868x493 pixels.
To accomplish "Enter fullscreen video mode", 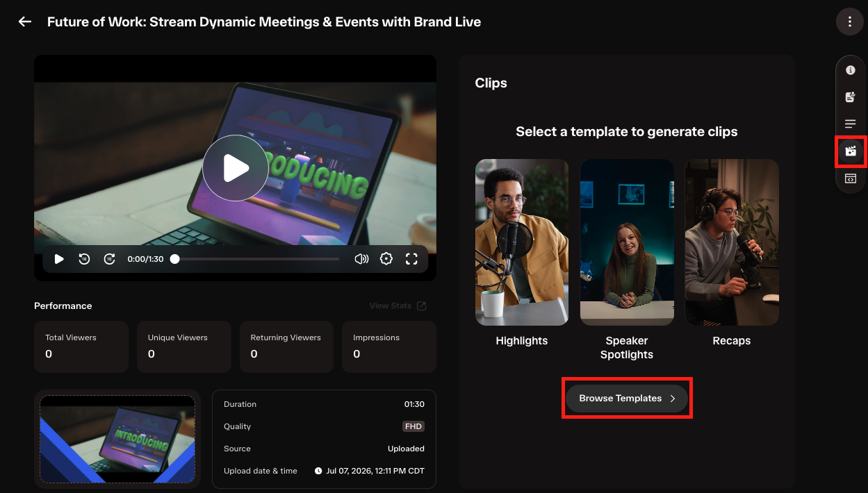I will click(411, 259).
